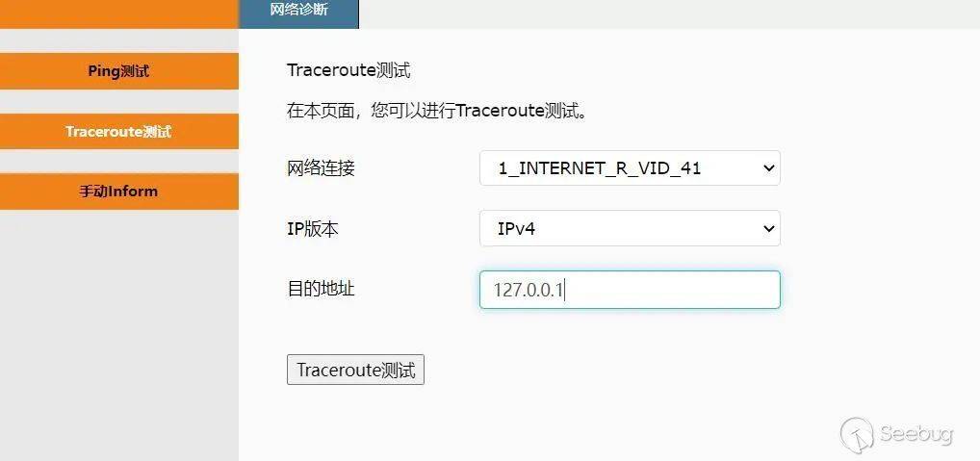Click the IP版本 field label

pyautogui.click(x=313, y=229)
